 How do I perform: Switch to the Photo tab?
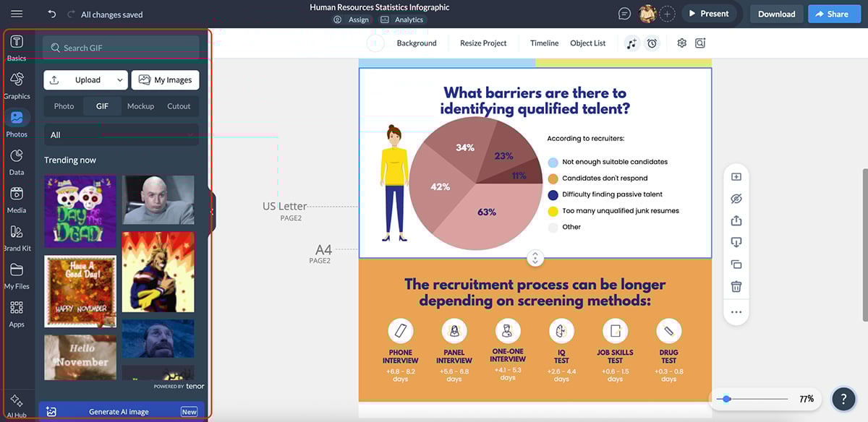pos(64,106)
